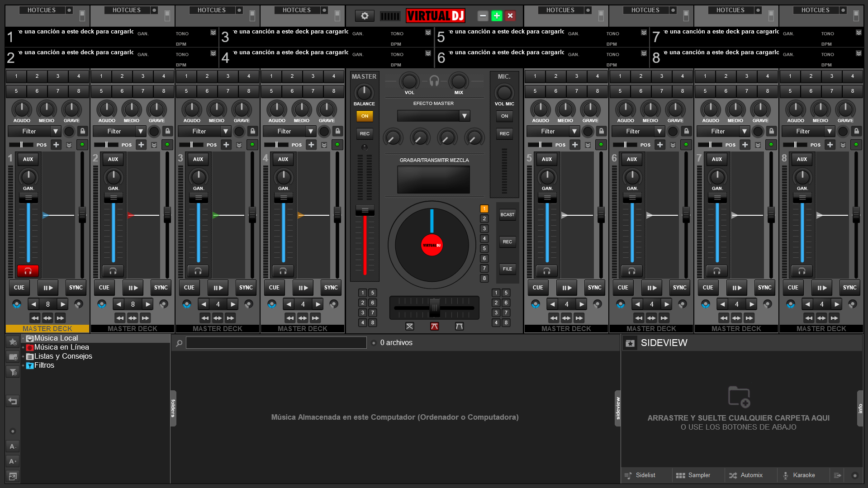
Task: Click the crossfader slider handle
Action: [x=434, y=308]
